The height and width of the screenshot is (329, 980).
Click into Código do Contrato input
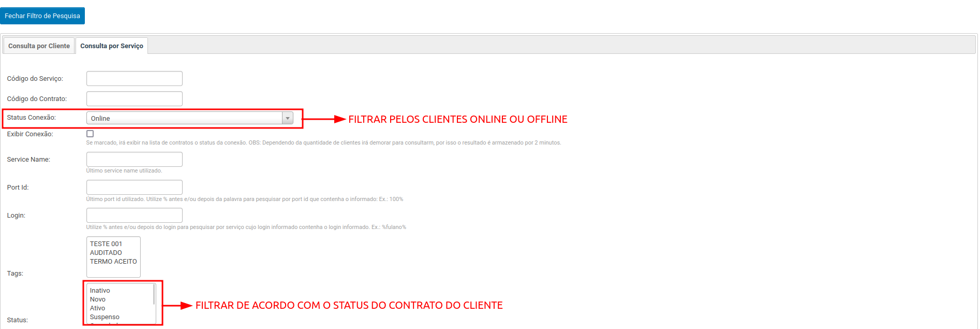tap(134, 99)
